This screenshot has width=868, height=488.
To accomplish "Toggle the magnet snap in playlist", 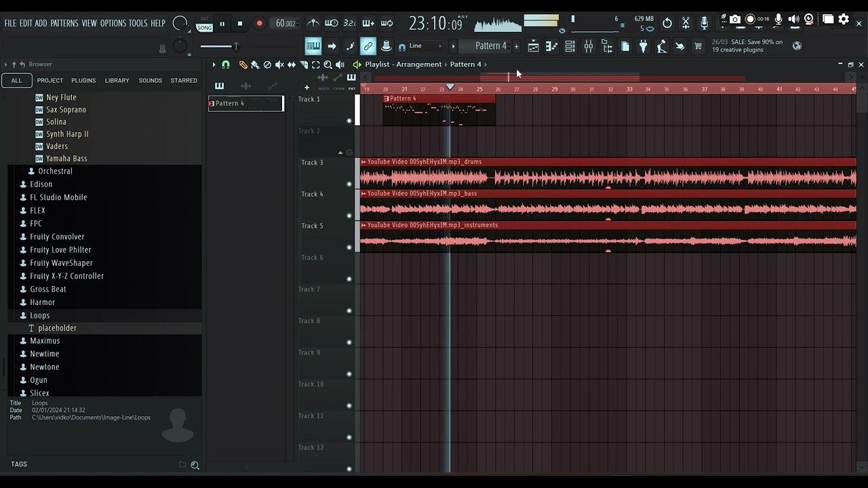I will pos(226,65).
